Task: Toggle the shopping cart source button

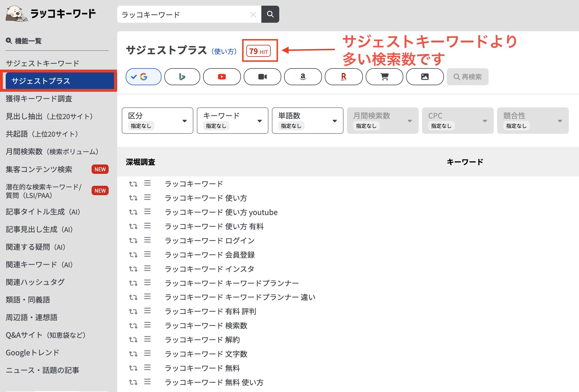Action: [x=384, y=77]
